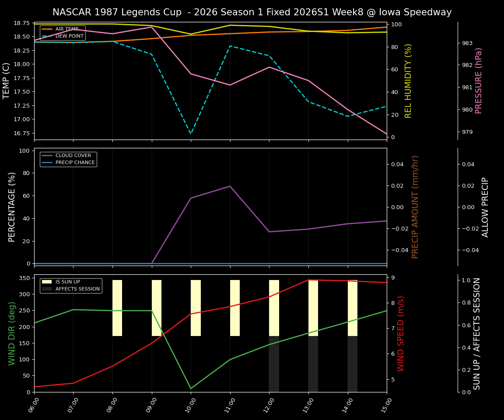Click the PRESSURE (hPa) axis label

tap(479, 80)
